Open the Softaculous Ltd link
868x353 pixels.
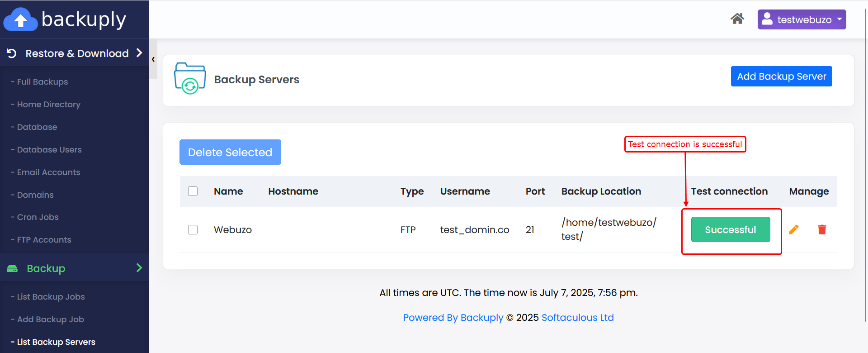pyautogui.click(x=577, y=318)
